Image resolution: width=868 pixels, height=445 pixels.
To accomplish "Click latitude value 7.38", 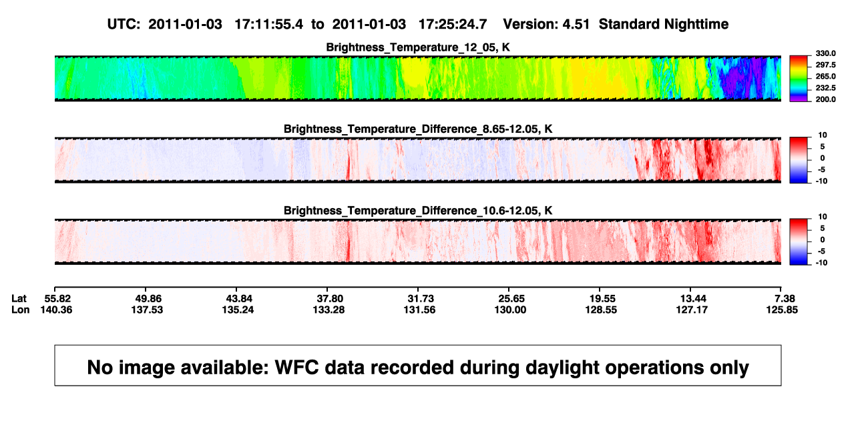I will (x=784, y=298).
